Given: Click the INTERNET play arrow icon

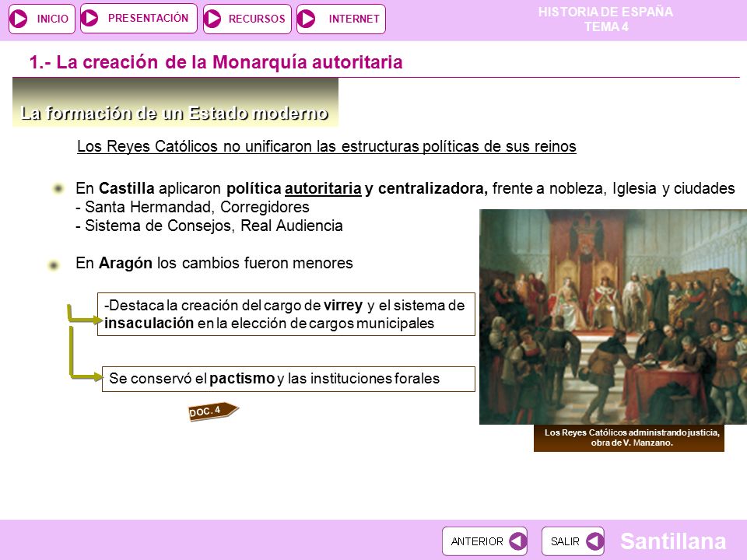Looking at the screenshot, I should [x=306, y=19].
